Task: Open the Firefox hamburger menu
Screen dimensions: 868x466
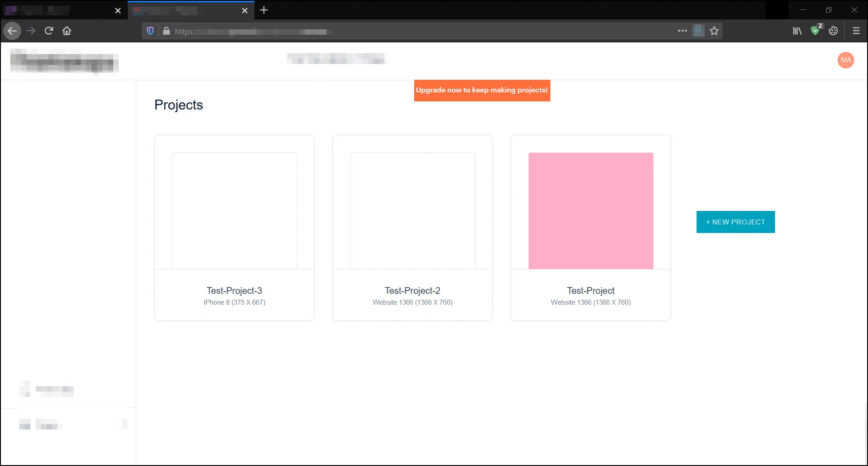Action: [x=856, y=31]
